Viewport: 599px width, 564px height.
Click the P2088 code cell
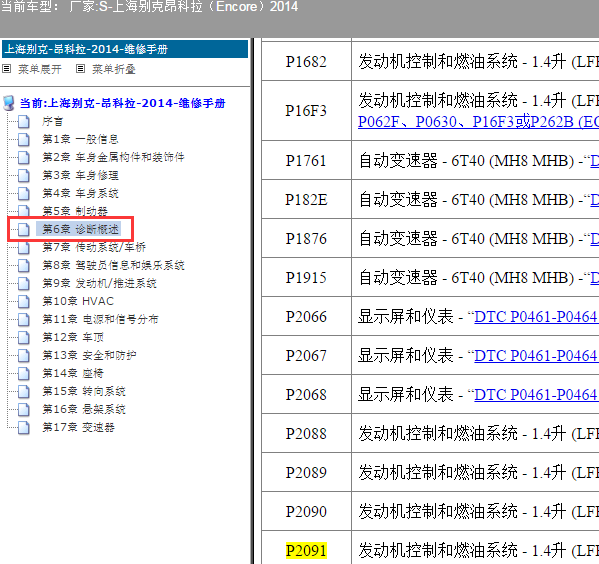click(x=306, y=434)
